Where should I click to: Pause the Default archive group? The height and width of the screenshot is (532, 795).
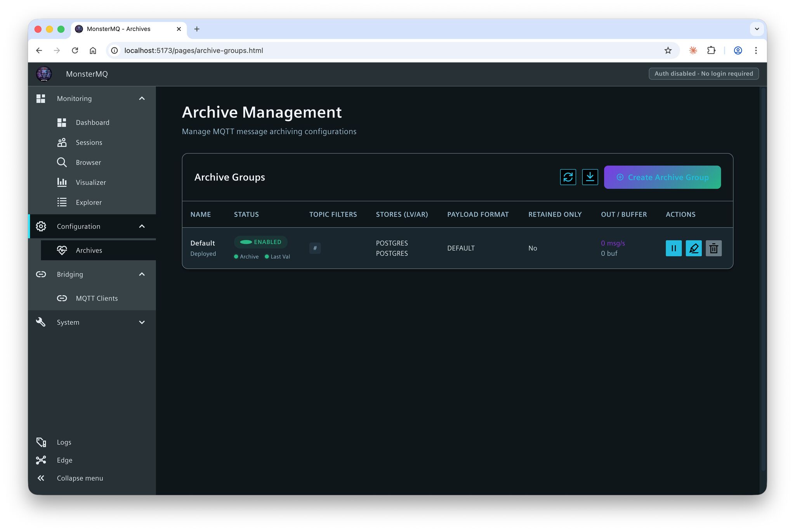(x=673, y=248)
